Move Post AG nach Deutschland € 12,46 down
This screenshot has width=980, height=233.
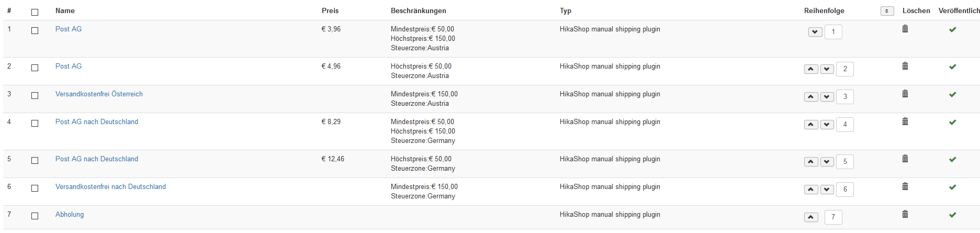click(x=827, y=162)
